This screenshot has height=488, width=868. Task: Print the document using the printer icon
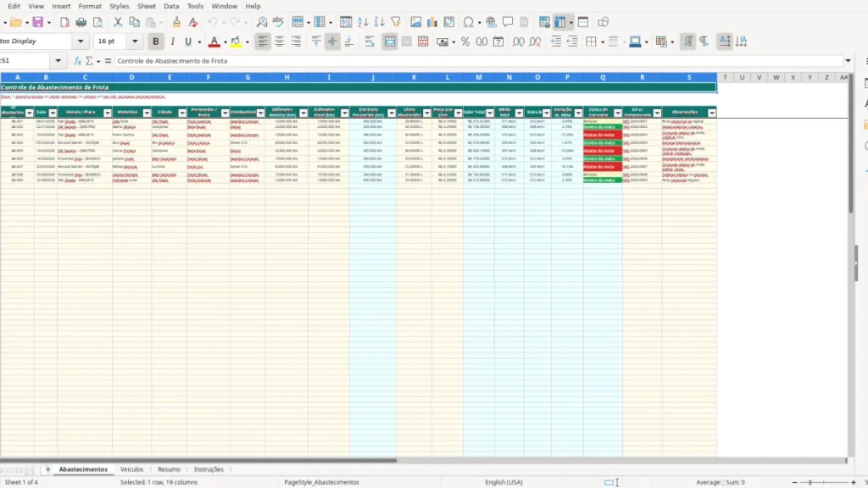(81, 22)
